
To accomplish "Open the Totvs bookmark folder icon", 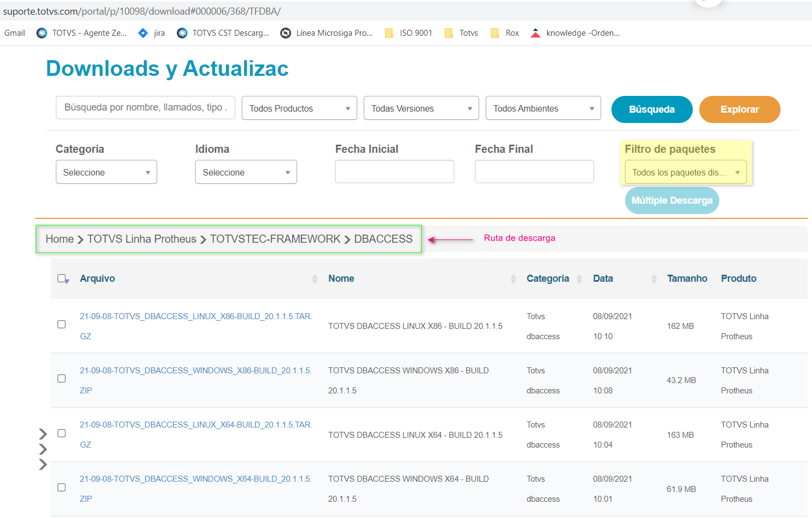I will click(449, 33).
